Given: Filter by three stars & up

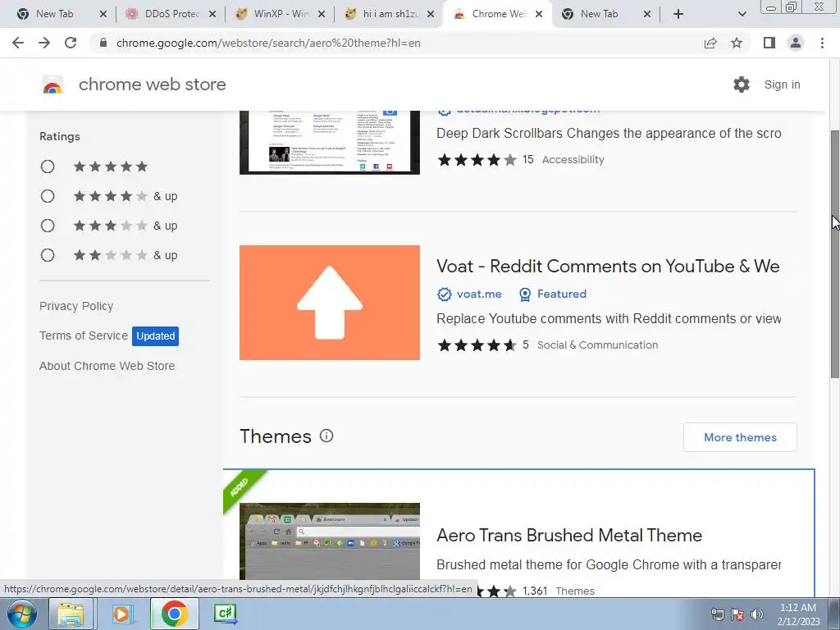Looking at the screenshot, I should pyautogui.click(x=48, y=226).
